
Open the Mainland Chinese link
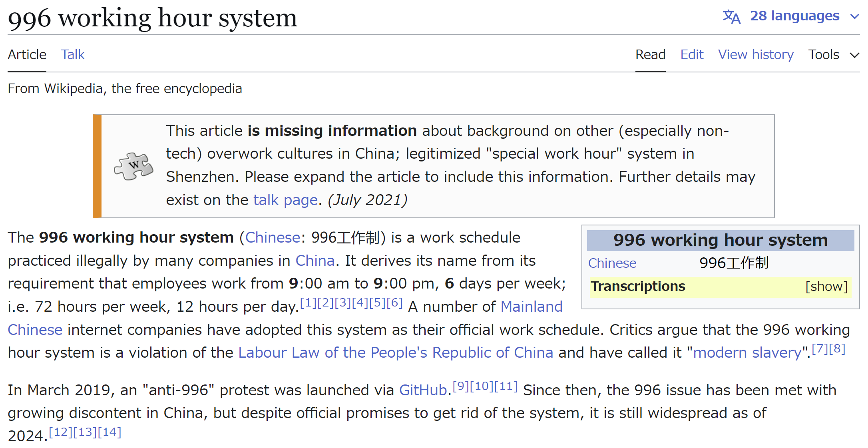pyautogui.click(x=531, y=307)
